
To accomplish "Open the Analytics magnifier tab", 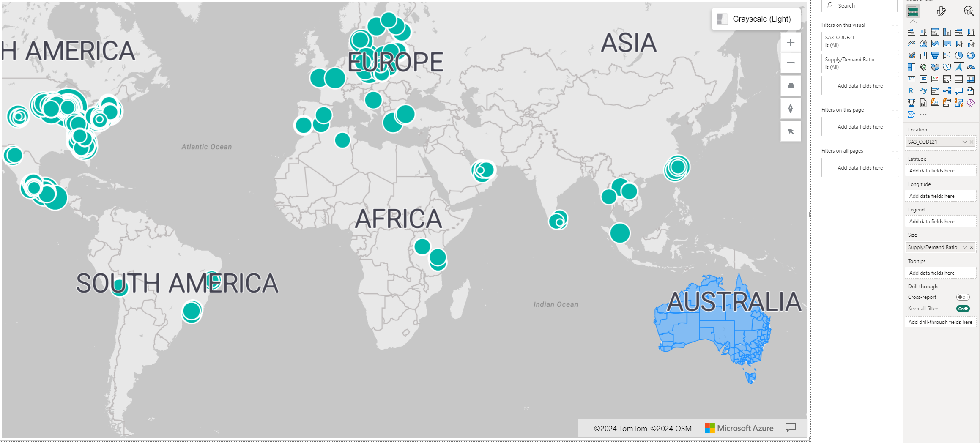I will click(x=969, y=11).
